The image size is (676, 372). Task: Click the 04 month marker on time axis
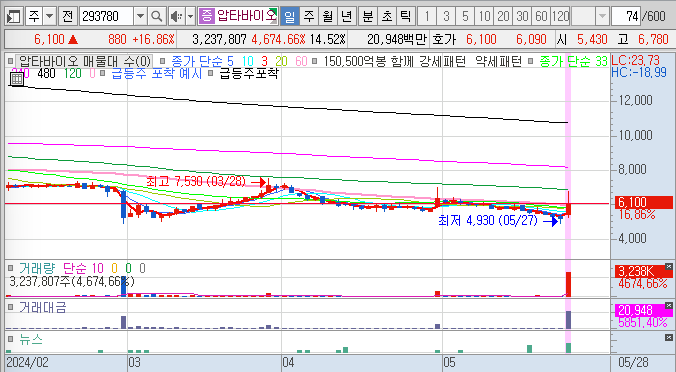288,362
